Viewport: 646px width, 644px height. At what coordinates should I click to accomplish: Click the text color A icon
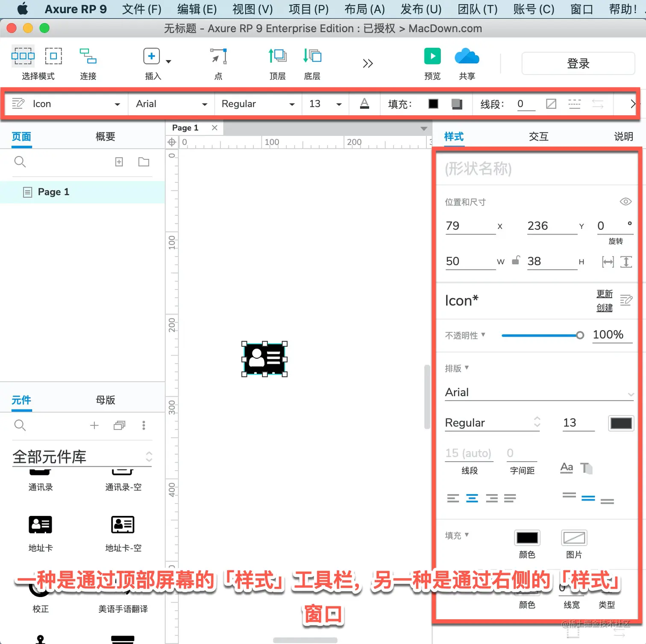click(x=364, y=104)
